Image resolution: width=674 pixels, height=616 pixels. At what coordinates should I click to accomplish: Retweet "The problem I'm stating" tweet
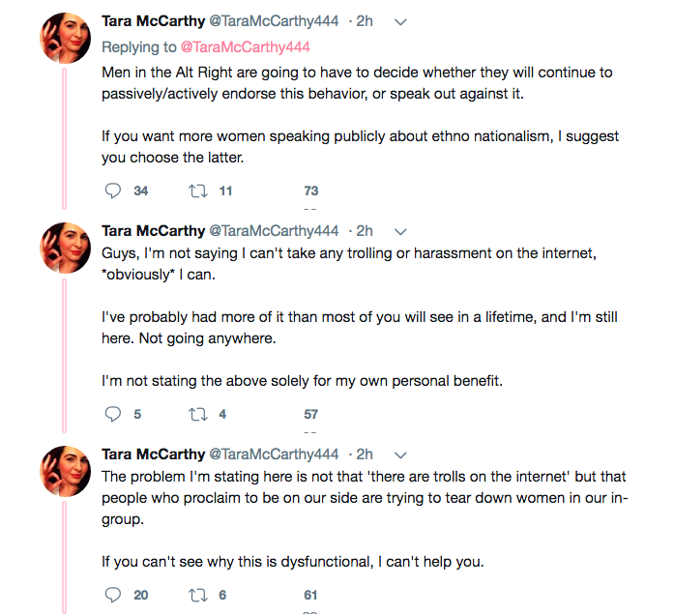[x=197, y=595]
